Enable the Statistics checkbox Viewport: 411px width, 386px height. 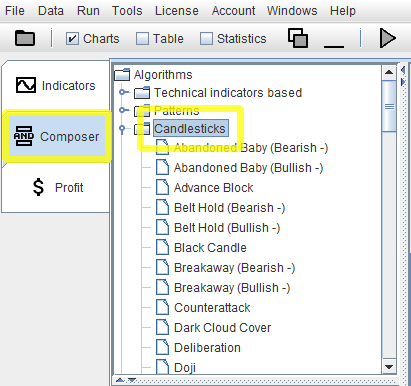[206, 39]
